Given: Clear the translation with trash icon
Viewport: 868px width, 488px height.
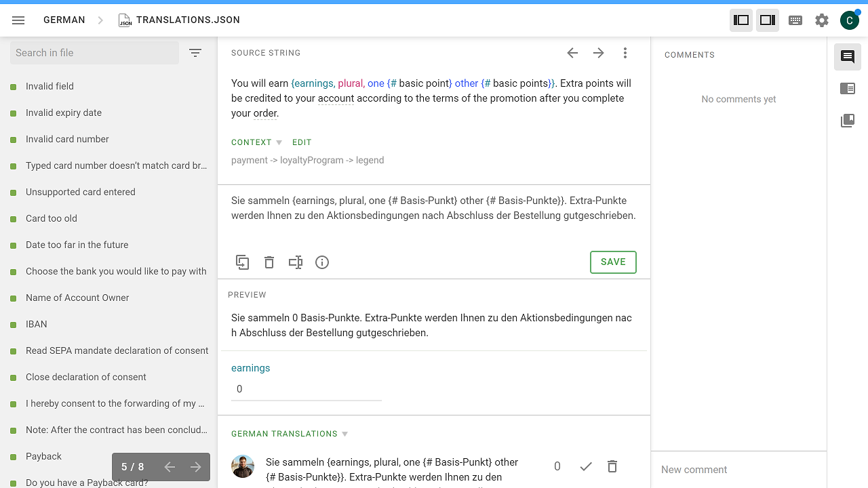Looking at the screenshot, I should point(269,262).
